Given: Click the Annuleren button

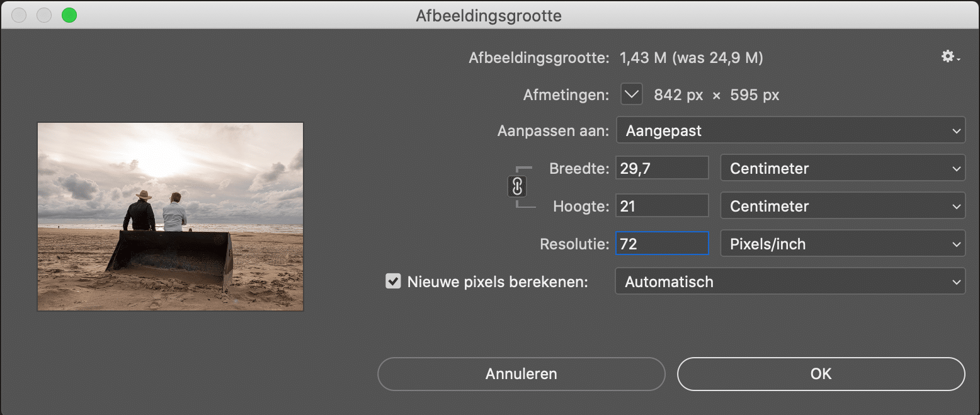Looking at the screenshot, I should (x=521, y=374).
